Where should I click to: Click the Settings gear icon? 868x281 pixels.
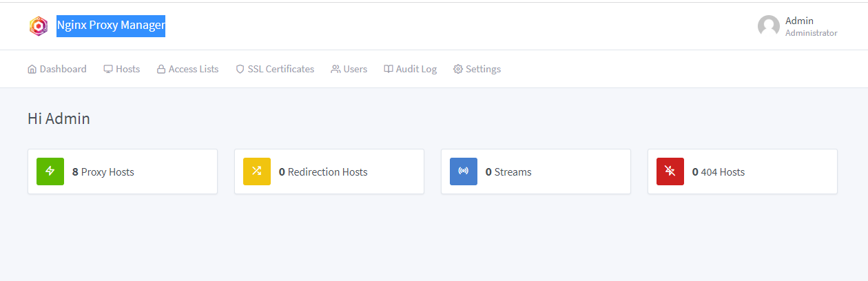(458, 69)
